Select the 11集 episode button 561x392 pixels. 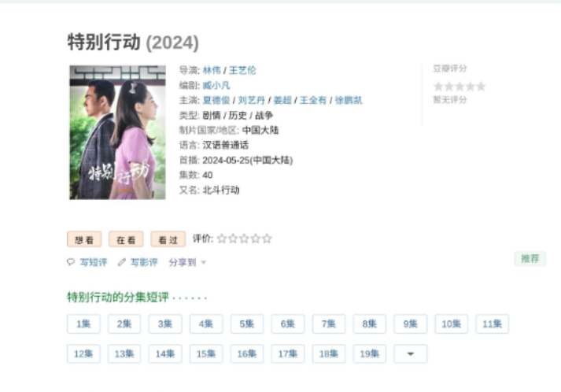pos(492,324)
